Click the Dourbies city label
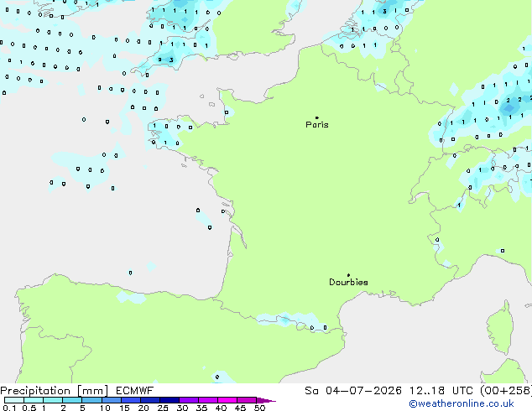This screenshot has height=411, width=532. tap(348, 282)
